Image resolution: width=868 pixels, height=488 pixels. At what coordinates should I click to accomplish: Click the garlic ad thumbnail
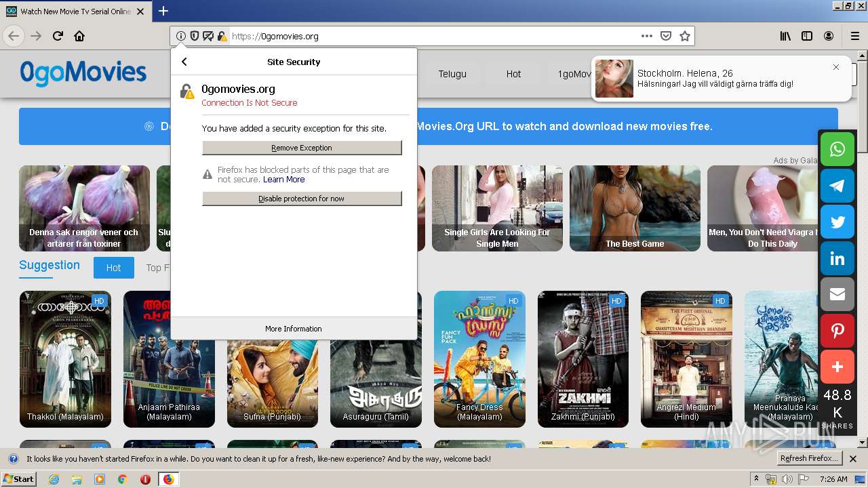click(84, 208)
